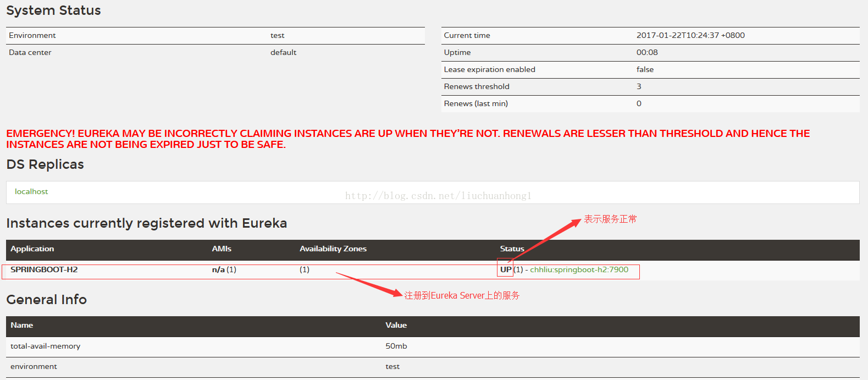Click the 50mb memory value
Viewport: 868px width, 380px height.
(396, 346)
